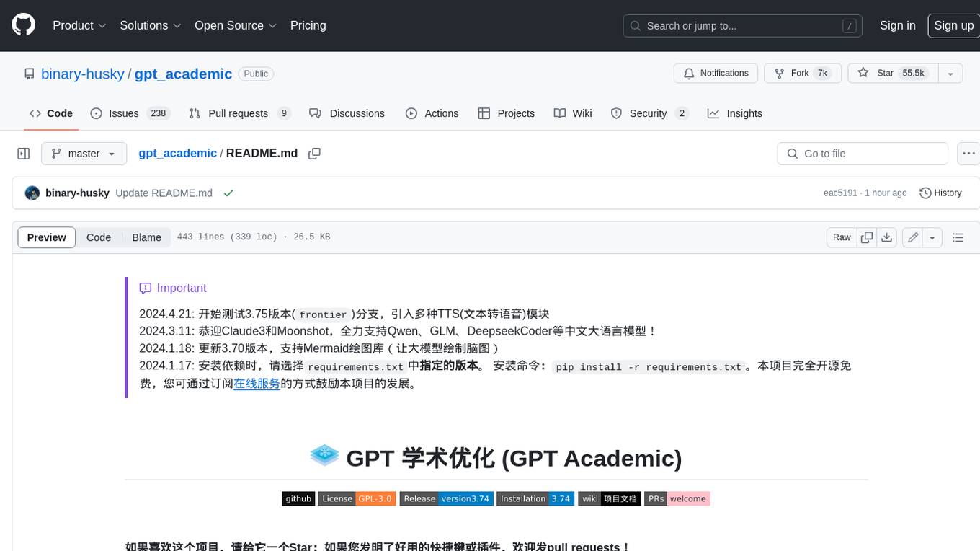Click the Notifications button
Image resolution: width=980 pixels, height=551 pixels.
click(716, 74)
